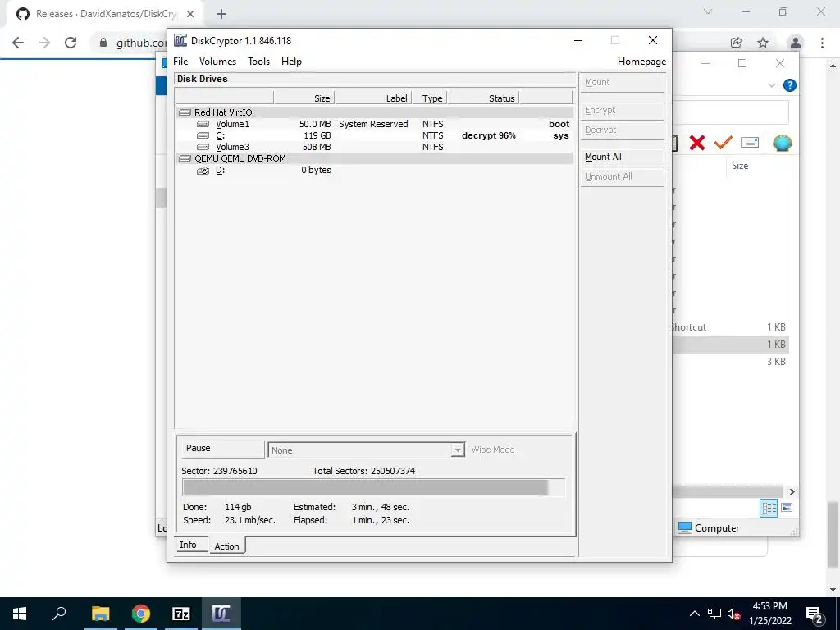Open the Windows Start menu
The width and height of the screenshot is (840, 630).
pos(20,614)
